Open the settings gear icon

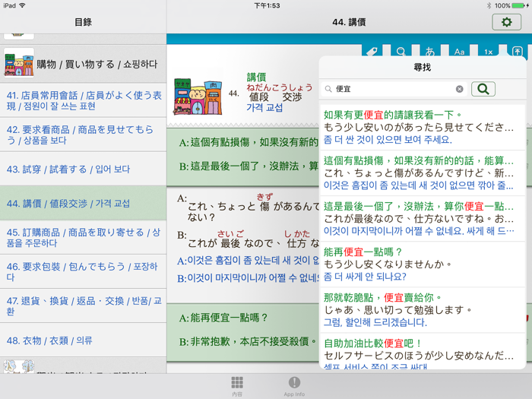506,23
